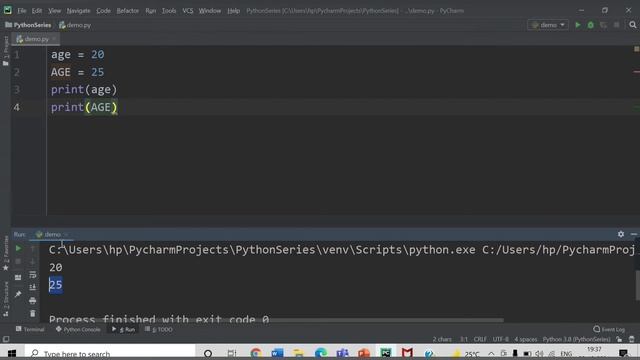Switch to the Run tool window tab
Viewport: 640px width, 360px height.
pyautogui.click(x=123, y=329)
